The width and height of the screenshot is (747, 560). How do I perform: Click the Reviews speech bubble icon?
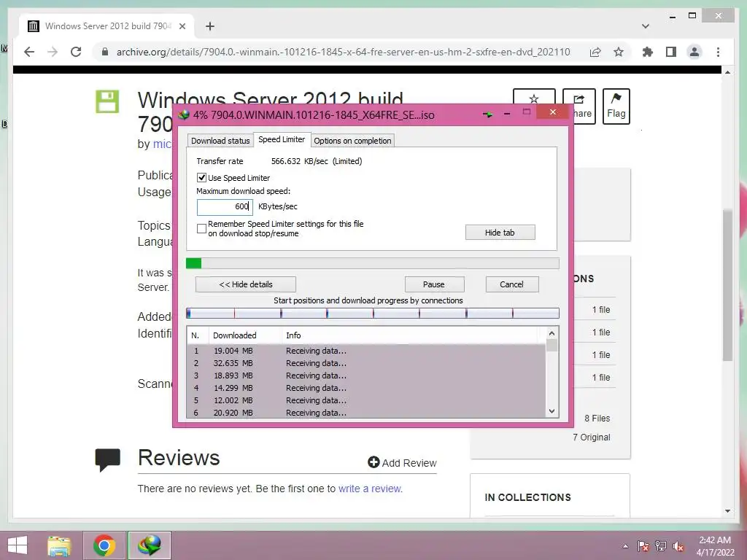[x=107, y=459]
